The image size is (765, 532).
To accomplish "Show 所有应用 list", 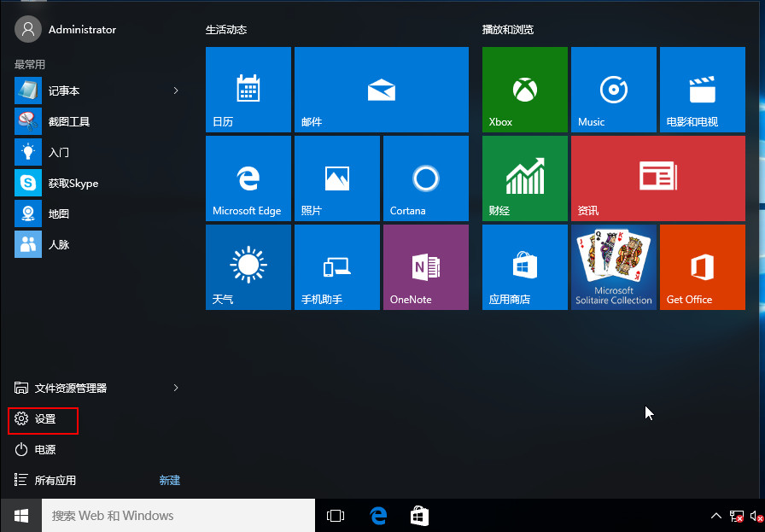I will [55, 481].
